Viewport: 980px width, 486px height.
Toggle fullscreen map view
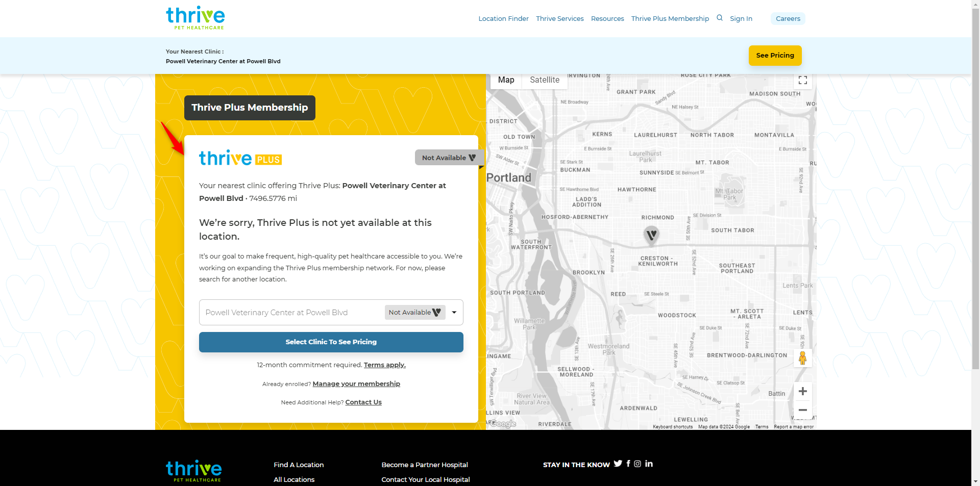(x=803, y=80)
